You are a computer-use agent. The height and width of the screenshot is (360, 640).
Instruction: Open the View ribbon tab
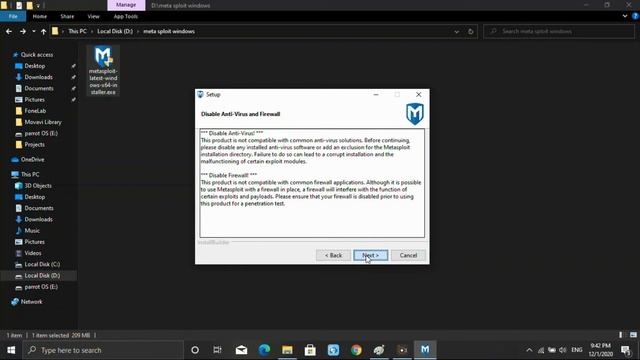coord(93,16)
